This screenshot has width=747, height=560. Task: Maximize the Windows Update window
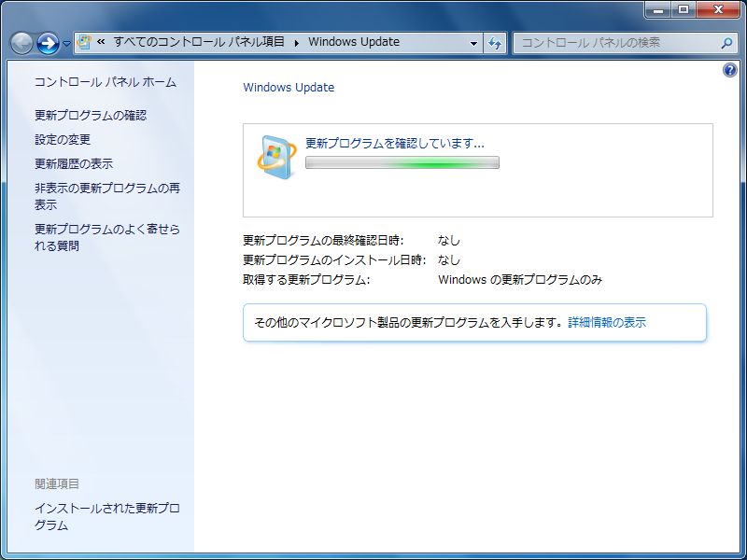point(684,9)
